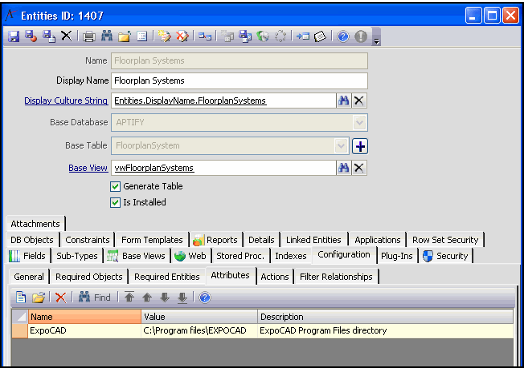This screenshot has width=528, height=376.
Task: Select the Indexes tab
Action: [x=291, y=256]
